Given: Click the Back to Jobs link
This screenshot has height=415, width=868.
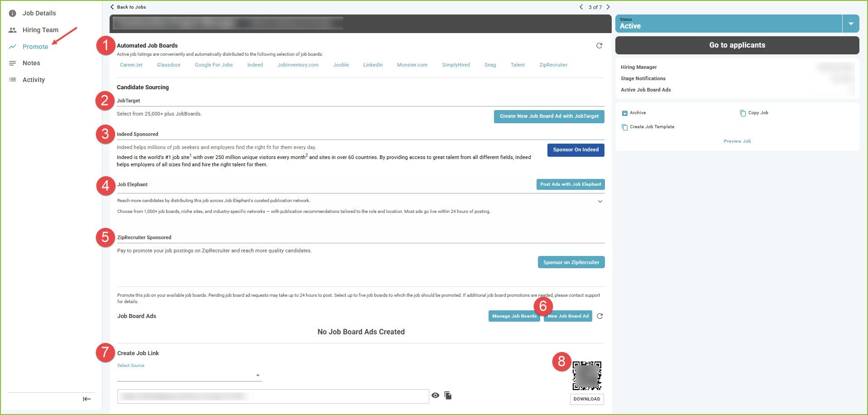Looking at the screenshot, I should coord(128,7).
